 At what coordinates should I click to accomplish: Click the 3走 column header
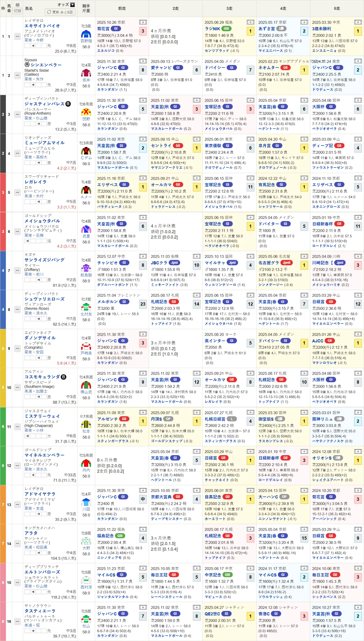[x=229, y=9]
